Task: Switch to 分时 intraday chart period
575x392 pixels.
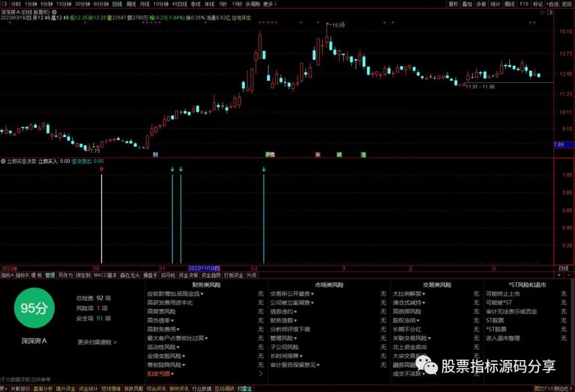Action: (16, 4)
